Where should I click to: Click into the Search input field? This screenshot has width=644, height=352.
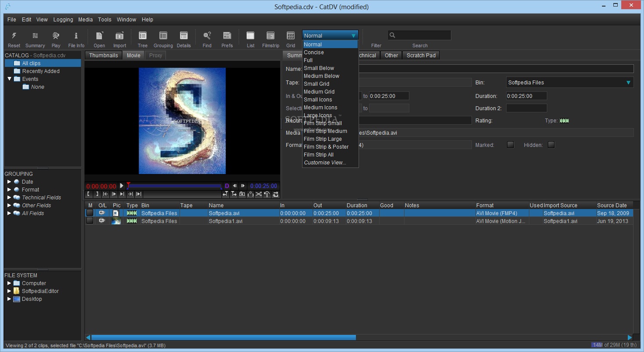coord(419,35)
